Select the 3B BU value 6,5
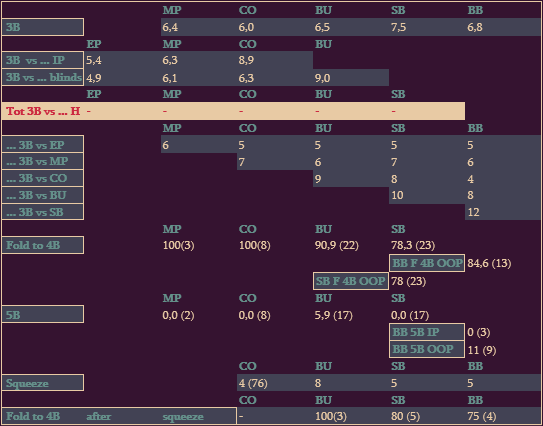This screenshot has height=426, width=543. [322, 27]
